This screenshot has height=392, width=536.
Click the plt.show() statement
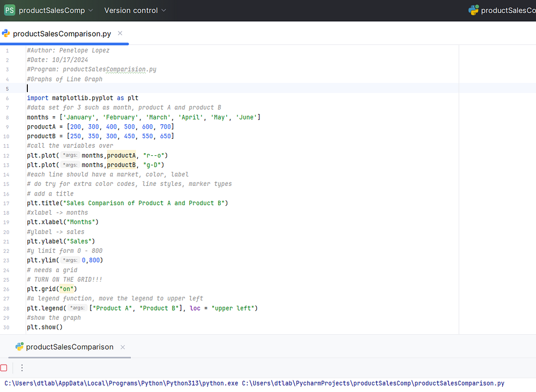(x=45, y=327)
